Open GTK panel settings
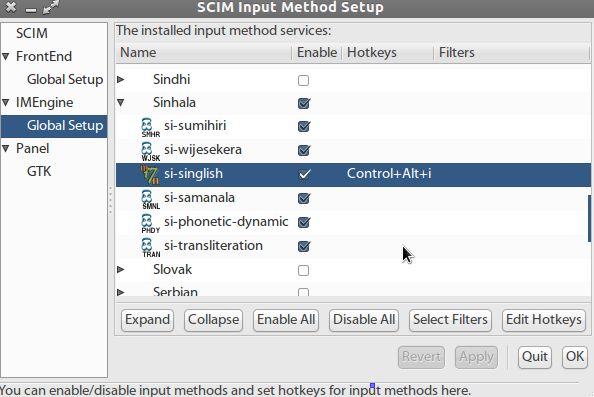 coord(39,171)
